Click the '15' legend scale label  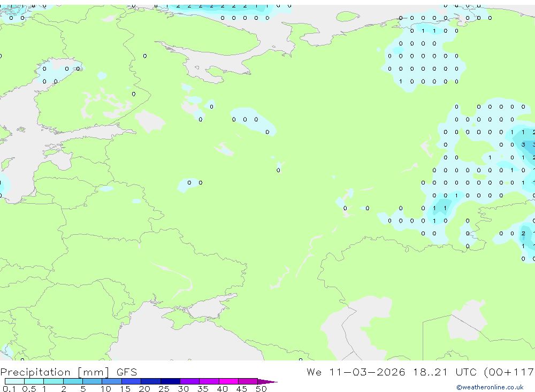[125, 389]
